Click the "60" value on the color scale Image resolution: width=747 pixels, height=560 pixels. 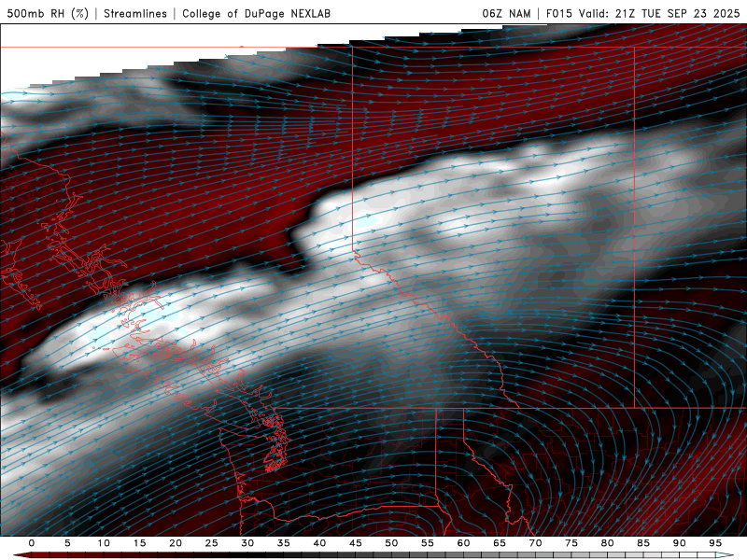pyautogui.click(x=463, y=543)
